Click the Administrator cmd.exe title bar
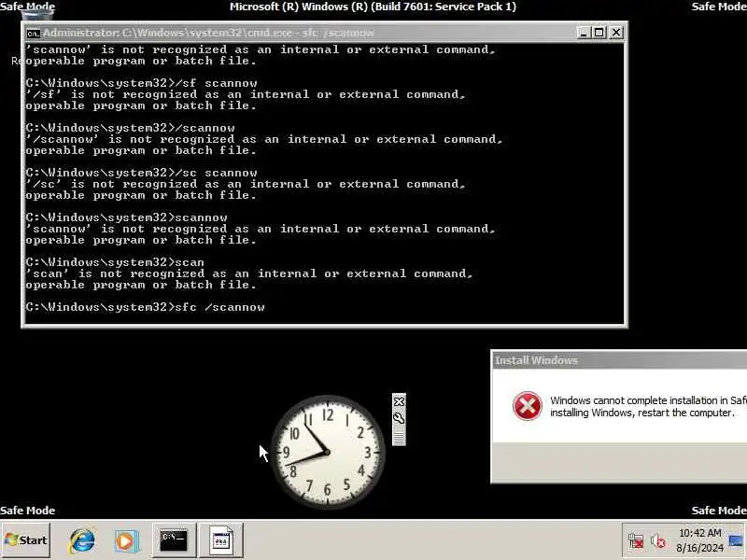The image size is (747, 560). pos(300,33)
